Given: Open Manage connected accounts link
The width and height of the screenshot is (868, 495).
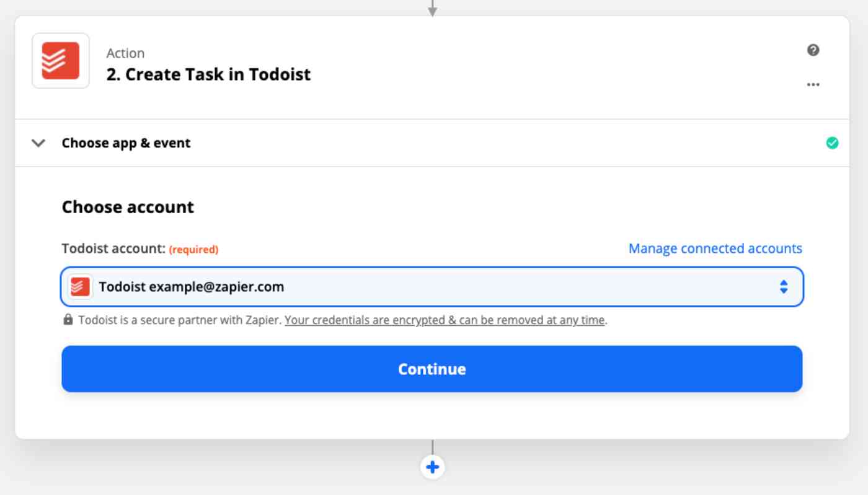Looking at the screenshot, I should tap(715, 248).
